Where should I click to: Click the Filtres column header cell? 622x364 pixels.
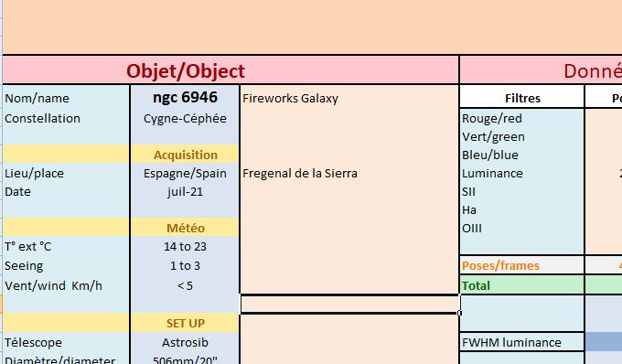522,98
